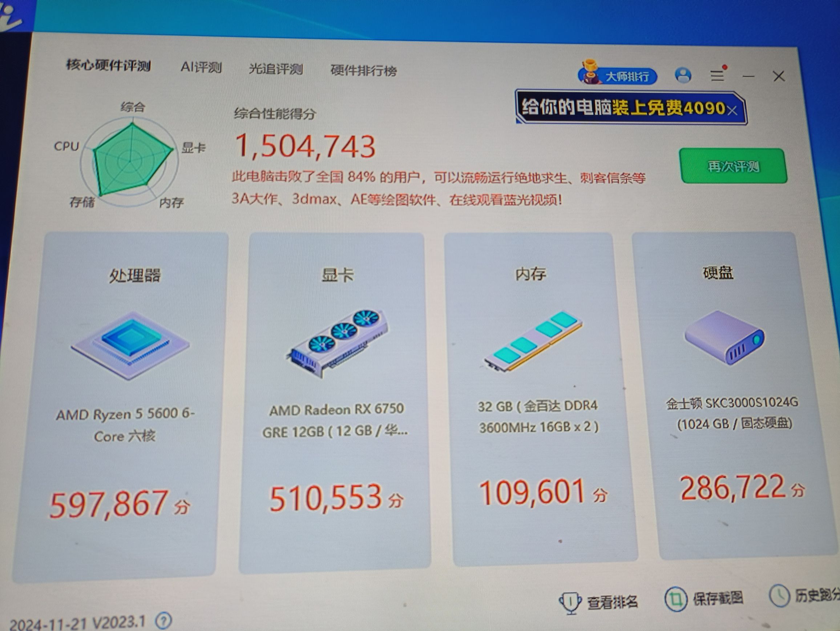
Task: Click the 综合 radar axis label
Action: 133,107
